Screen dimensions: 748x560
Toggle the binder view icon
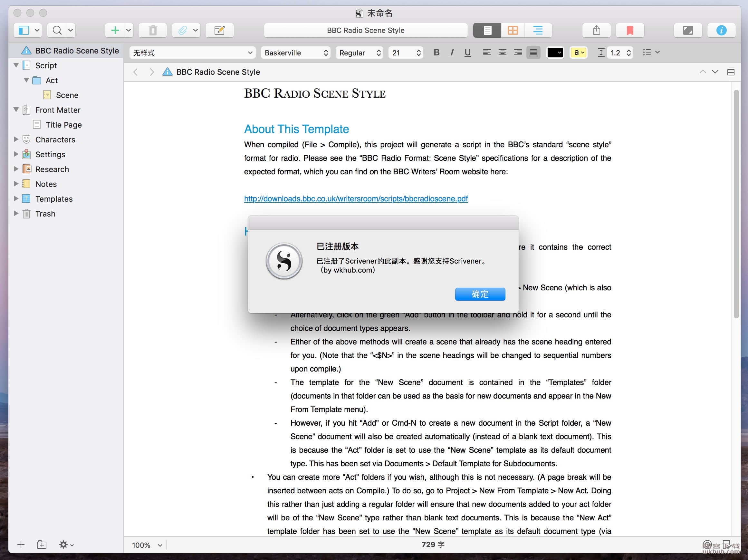24,30
